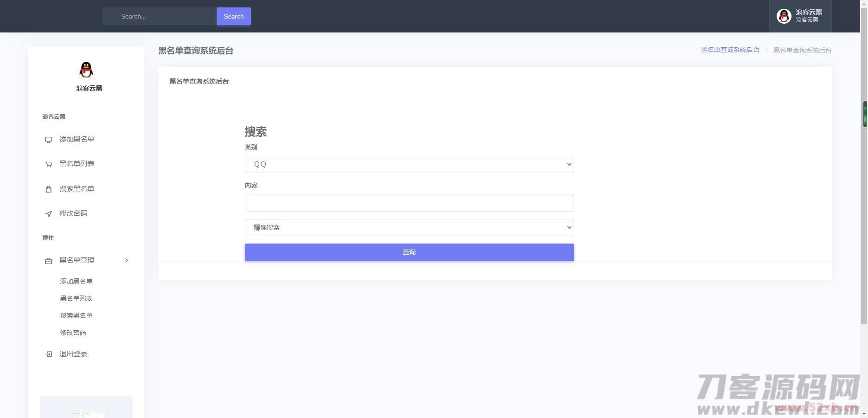The image size is (868, 418).
Task: Click inside the 内容 content input field
Action: 409,203
